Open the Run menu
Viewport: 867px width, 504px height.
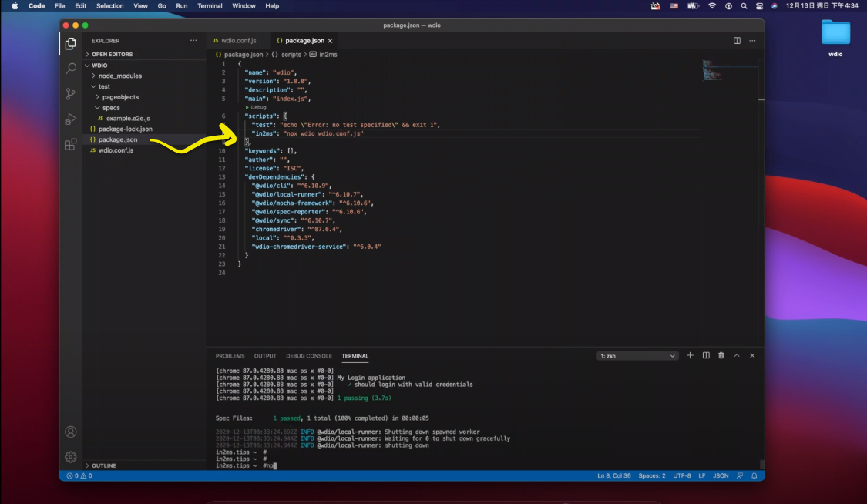click(x=181, y=6)
